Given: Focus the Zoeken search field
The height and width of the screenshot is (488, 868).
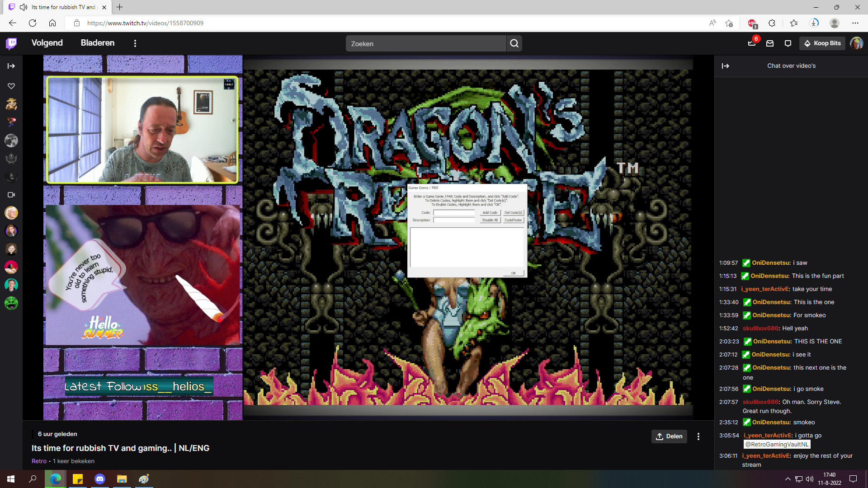Looking at the screenshot, I should point(426,43).
